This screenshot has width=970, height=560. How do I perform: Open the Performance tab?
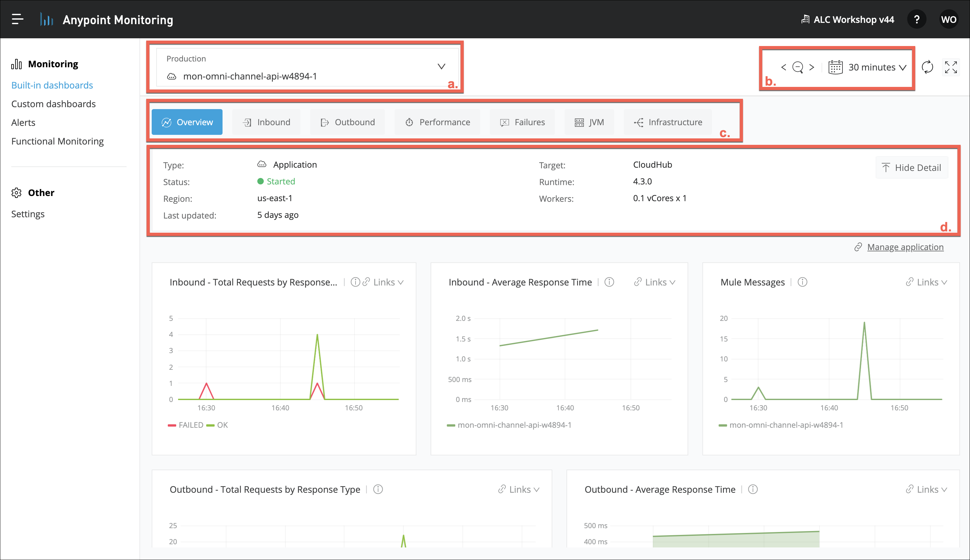click(x=437, y=122)
